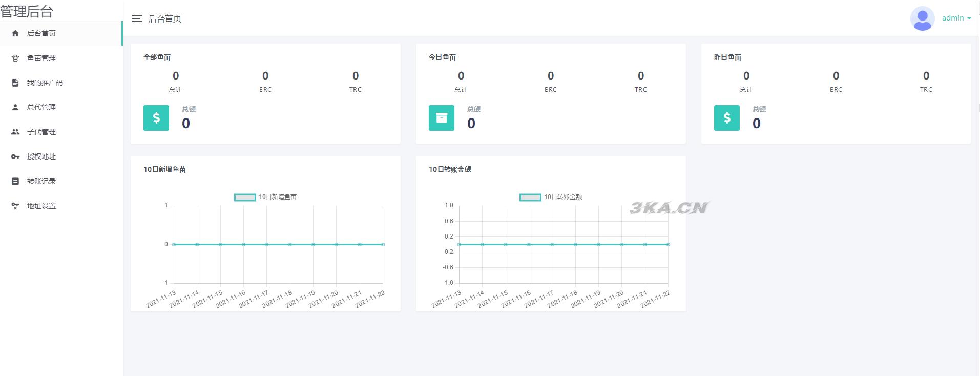Open the admin account dropdown
Image resolution: width=980 pixels, height=376 pixels.
(x=956, y=18)
